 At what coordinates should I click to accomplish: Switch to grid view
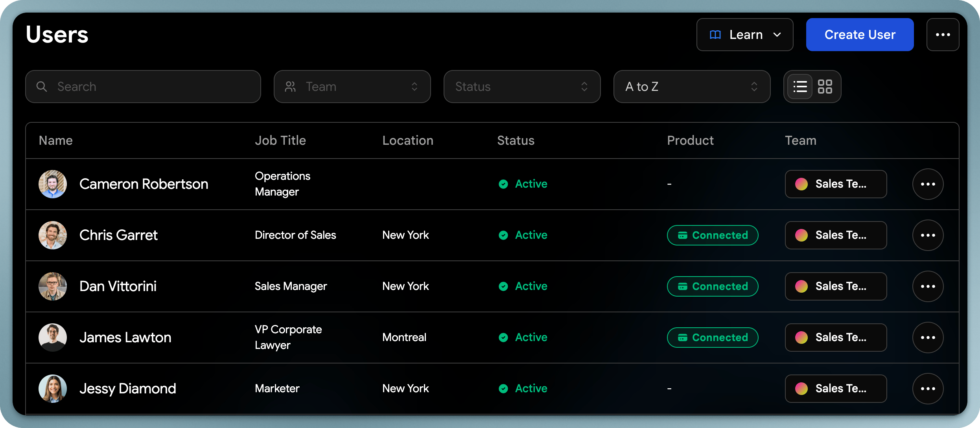[x=825, y=87]
